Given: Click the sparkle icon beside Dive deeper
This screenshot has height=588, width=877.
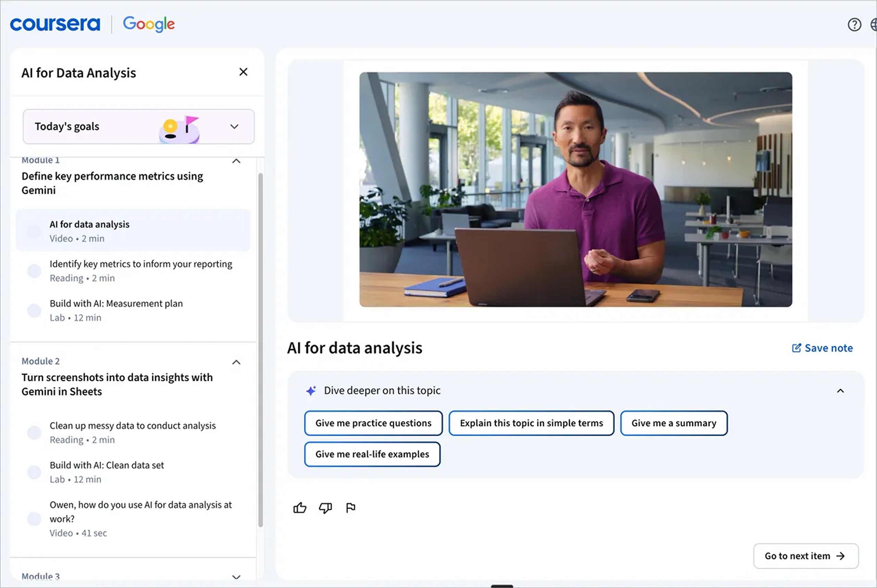Looking at the screenshot, I should point(311,391).
